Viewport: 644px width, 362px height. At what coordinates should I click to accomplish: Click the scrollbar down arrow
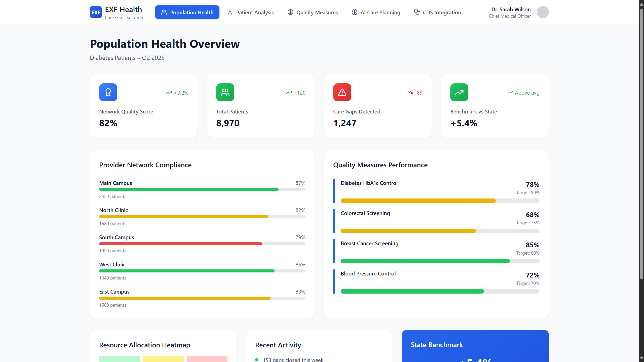click(x=641, y=358)
